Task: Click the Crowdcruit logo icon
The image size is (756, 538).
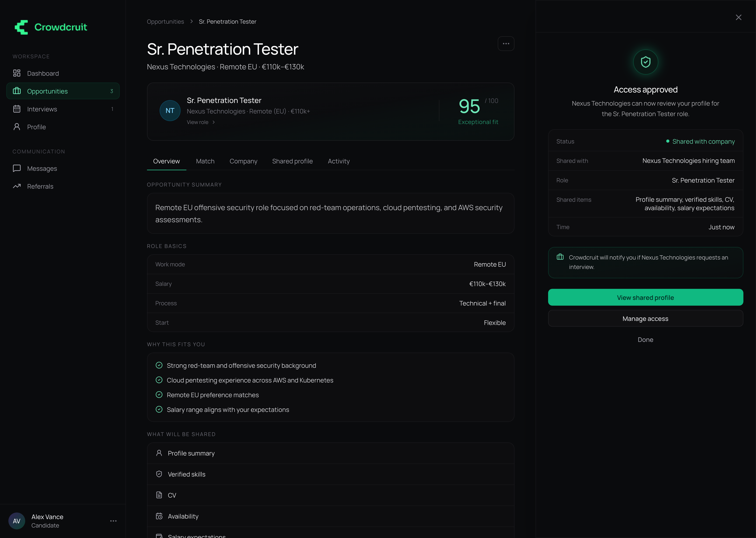Action: (21, 27)
